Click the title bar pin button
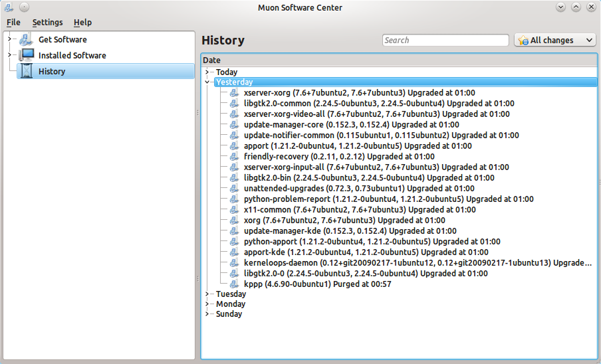The width and height of the screenshot is (601, 364). [24, 7]
